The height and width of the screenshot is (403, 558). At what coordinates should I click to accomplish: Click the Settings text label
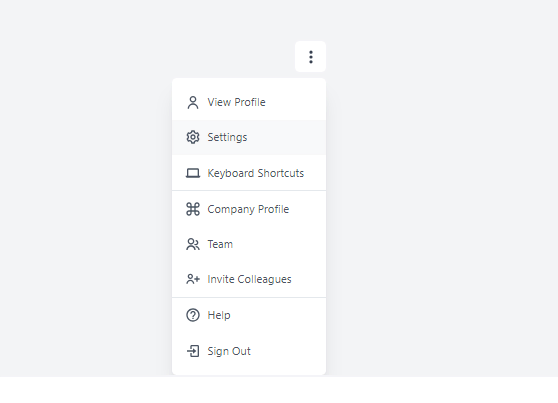227,137
